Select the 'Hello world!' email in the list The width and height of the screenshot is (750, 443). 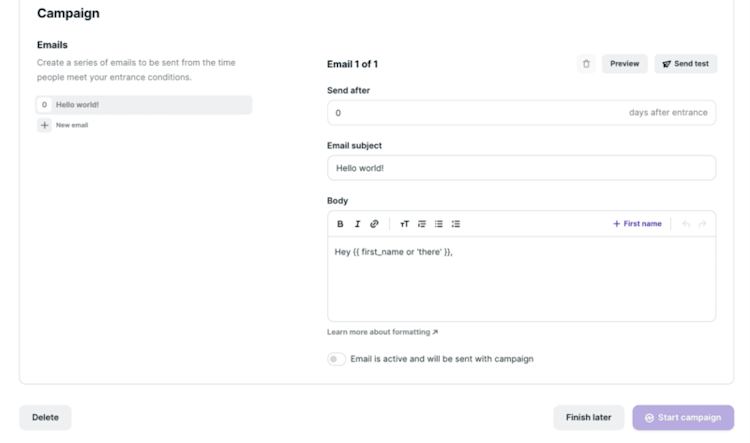point(144,105)
